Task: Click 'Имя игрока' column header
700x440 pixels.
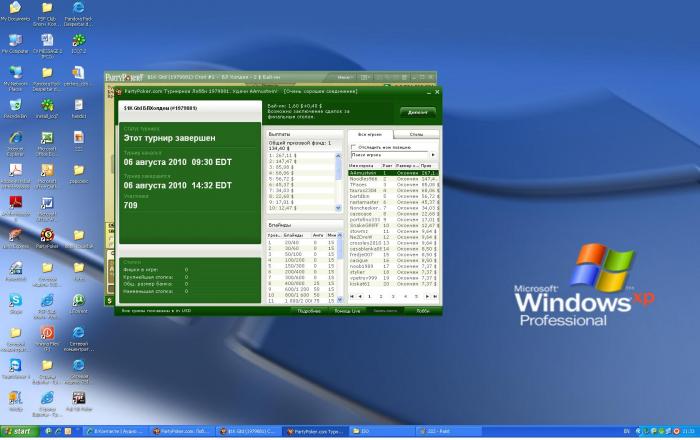Action: (364, 166)
